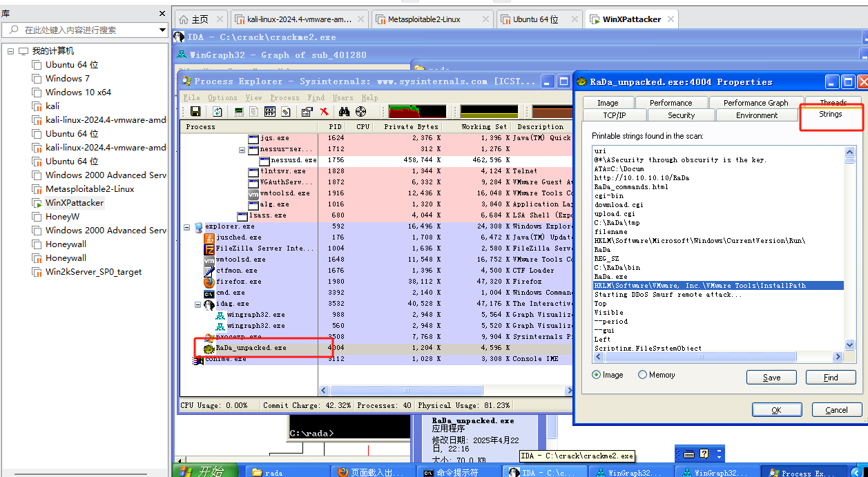Click the home icon on 主页 tab

tap(184, 19)
